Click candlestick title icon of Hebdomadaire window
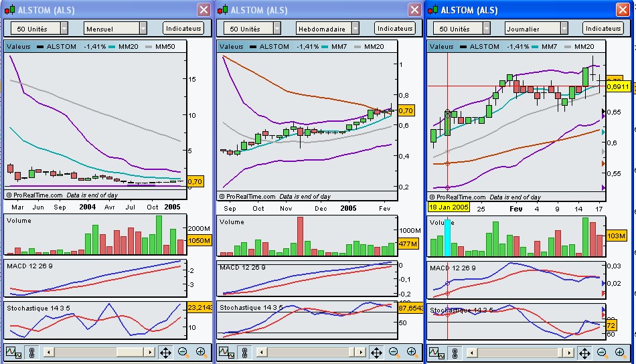 click(x=223, y=10)
